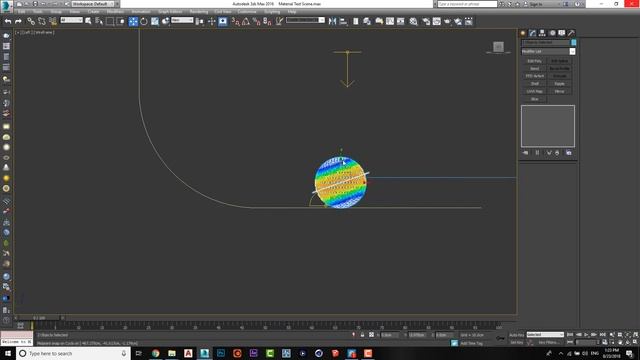Viewport: 640px width, 360px height.
Task: Open Photoshop from the taskbar
Action: pyautogui.click(x=221, y=353)
